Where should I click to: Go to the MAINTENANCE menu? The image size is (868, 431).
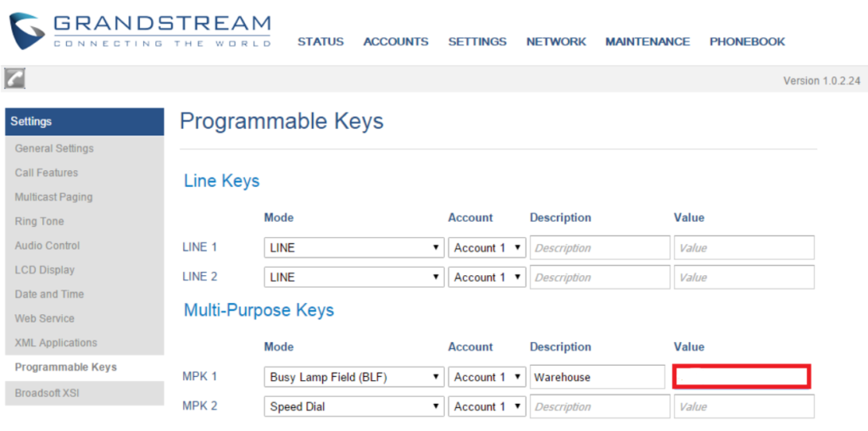[x=647, y=41]
